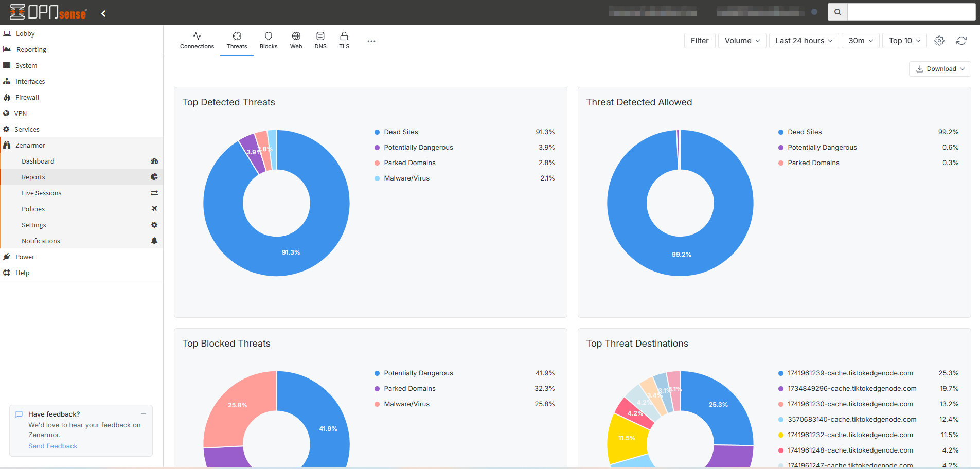Open the Blocks report tab
980x469 pixels.
click(x=269, y=41)
